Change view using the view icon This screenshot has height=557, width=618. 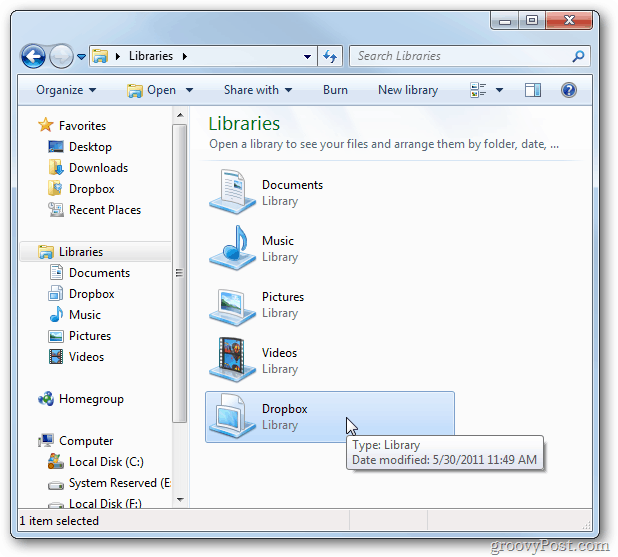coord(478,90)
